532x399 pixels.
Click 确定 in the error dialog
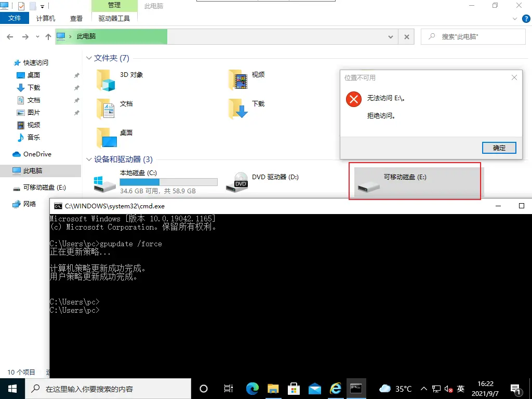tap(499, 148)
